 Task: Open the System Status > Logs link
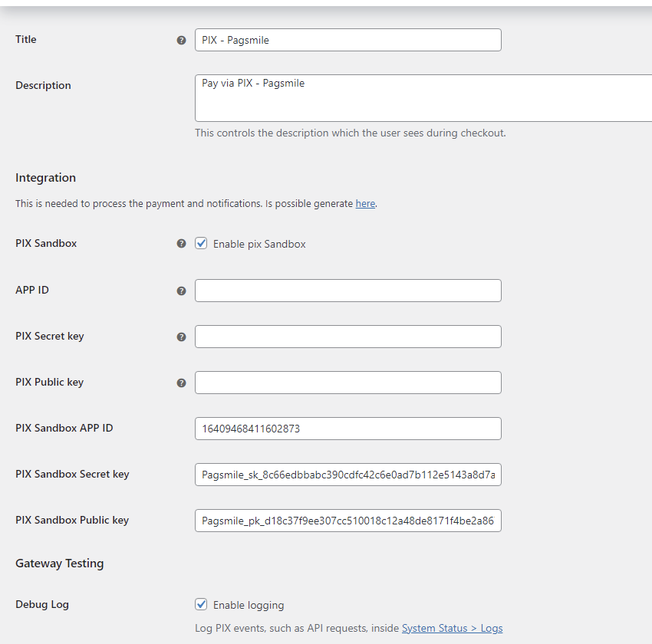[452, 628]
